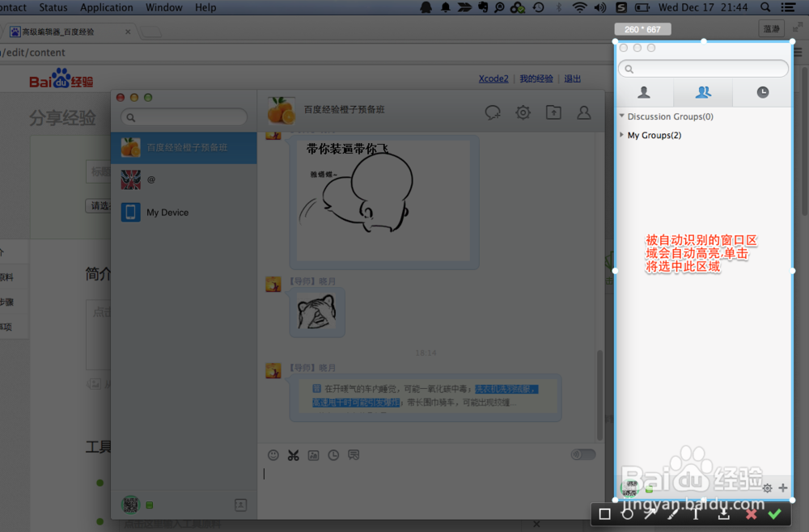This screenshot has width=809, height=532.
Task: Save the screenshot with download icon
Action: pos(724,514)
